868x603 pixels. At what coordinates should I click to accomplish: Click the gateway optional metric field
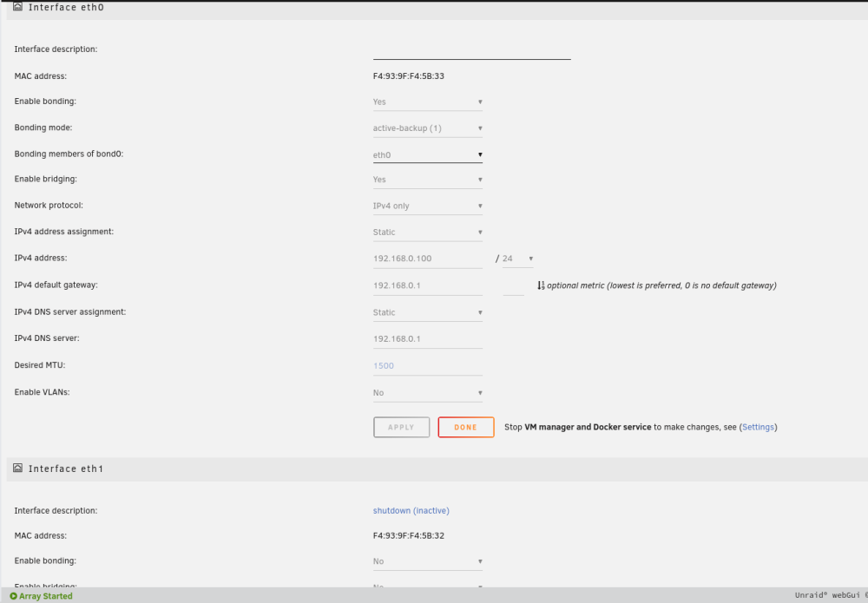(513, 286)
